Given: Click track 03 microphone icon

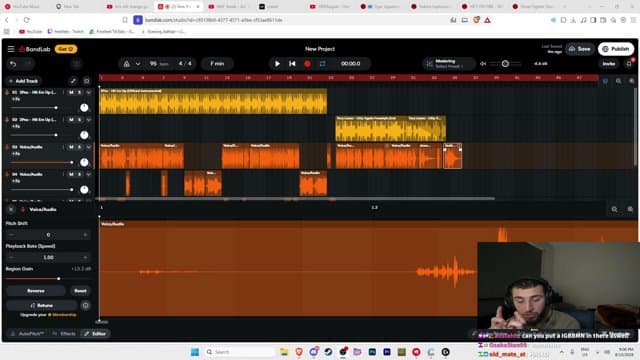Looking at the screenshot, I should 7,147.
